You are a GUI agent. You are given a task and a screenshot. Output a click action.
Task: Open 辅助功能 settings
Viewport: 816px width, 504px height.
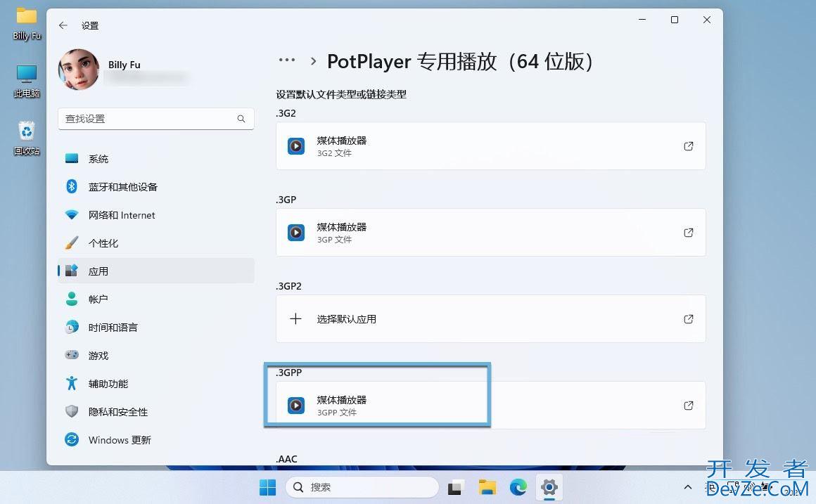pyautogui.click(x=156, y=383)
